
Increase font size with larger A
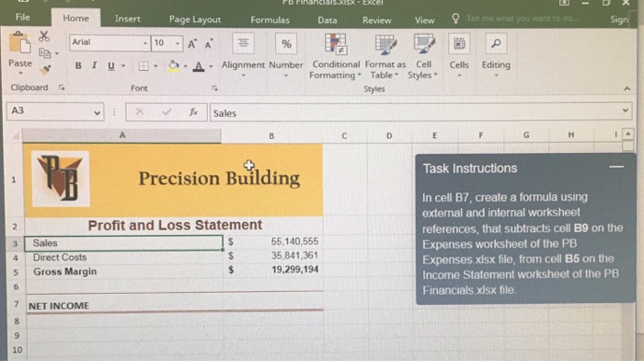tap(191, 43)
